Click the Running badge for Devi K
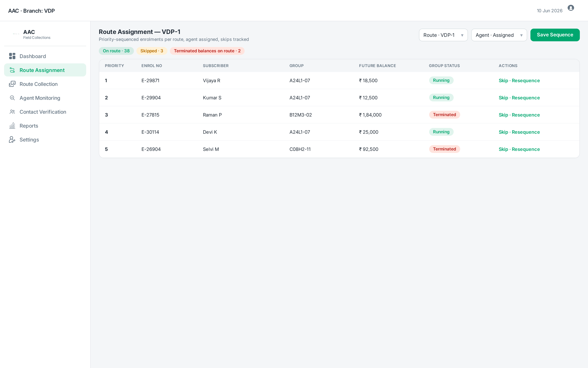Viewport: 588px width, 368px height. [441, 132]
